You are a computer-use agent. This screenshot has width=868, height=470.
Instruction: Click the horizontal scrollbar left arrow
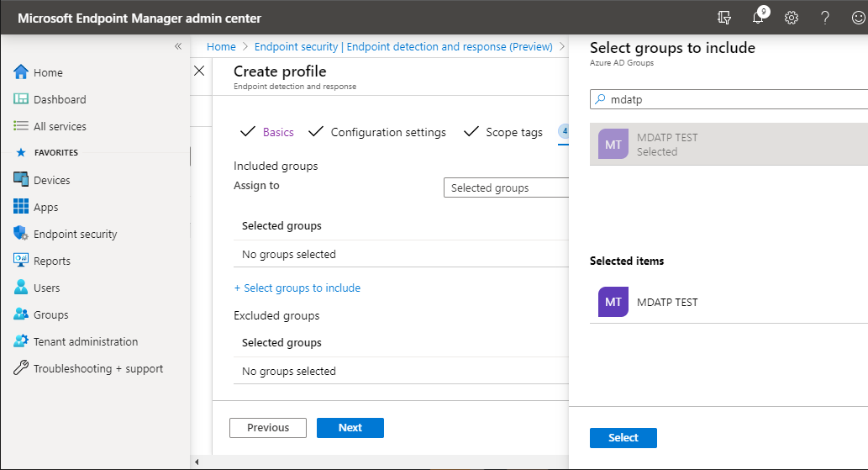pyautogui.click(x=197, y=462)
